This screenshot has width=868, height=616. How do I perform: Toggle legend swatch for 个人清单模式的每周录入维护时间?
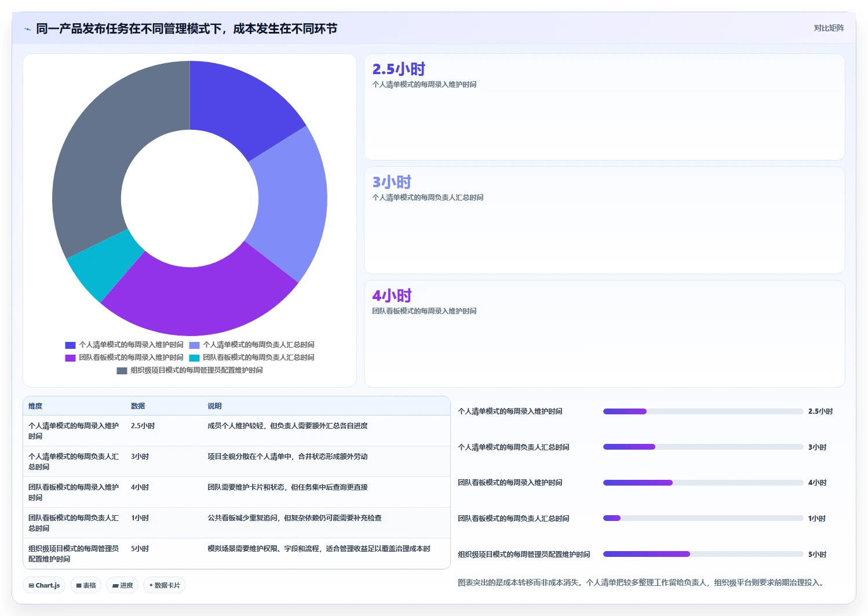point(70,345)
